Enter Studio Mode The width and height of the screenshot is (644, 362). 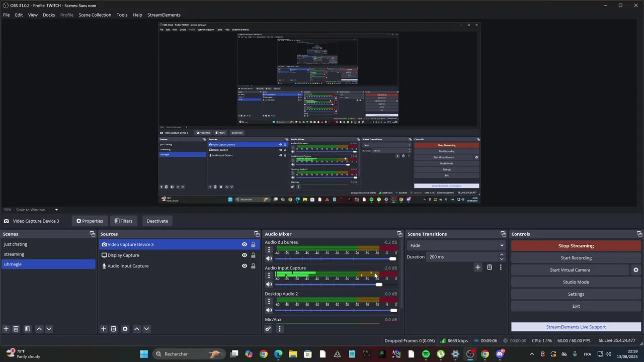pyautogui.click(x=576, y=282)
